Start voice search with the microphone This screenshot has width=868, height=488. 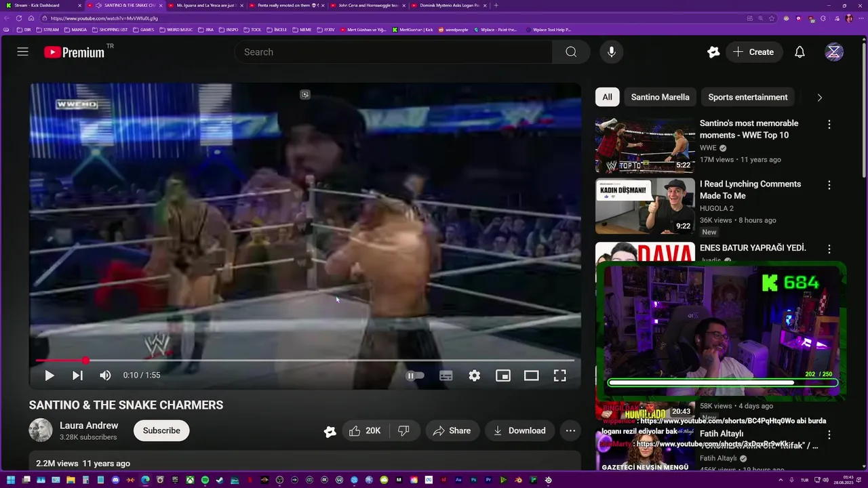[612, 52]
